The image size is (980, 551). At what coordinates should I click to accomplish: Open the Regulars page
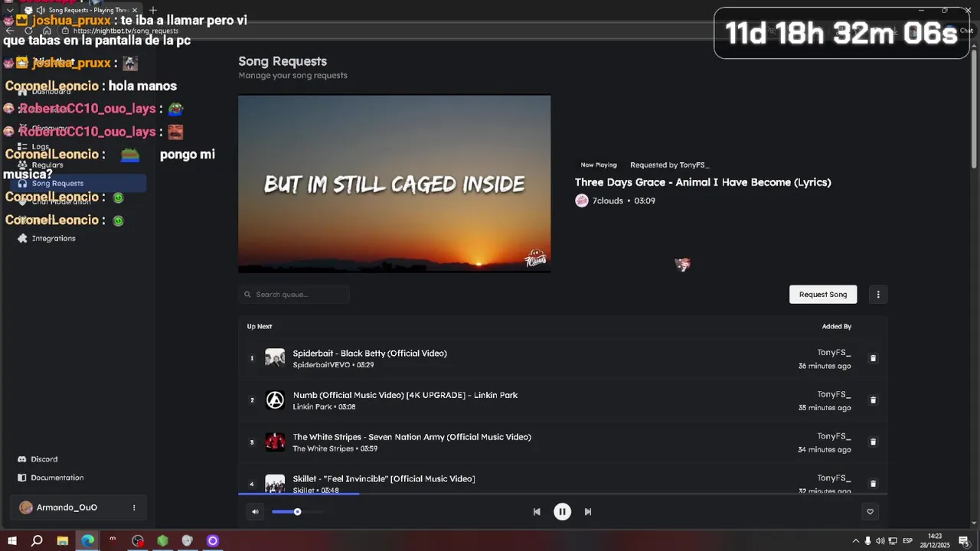pos(41,165)
